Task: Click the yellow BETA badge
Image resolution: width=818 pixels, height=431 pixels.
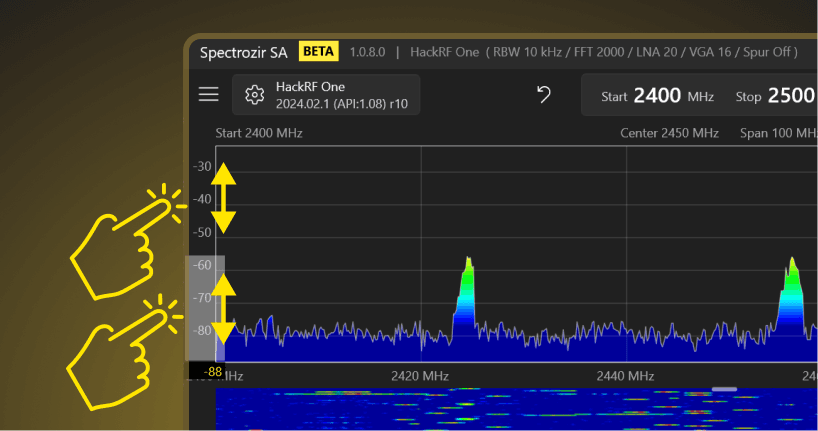Action: point(319,51)
